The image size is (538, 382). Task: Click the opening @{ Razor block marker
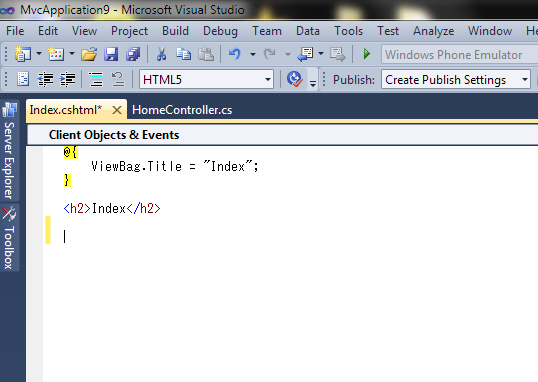tap(71, 152)
